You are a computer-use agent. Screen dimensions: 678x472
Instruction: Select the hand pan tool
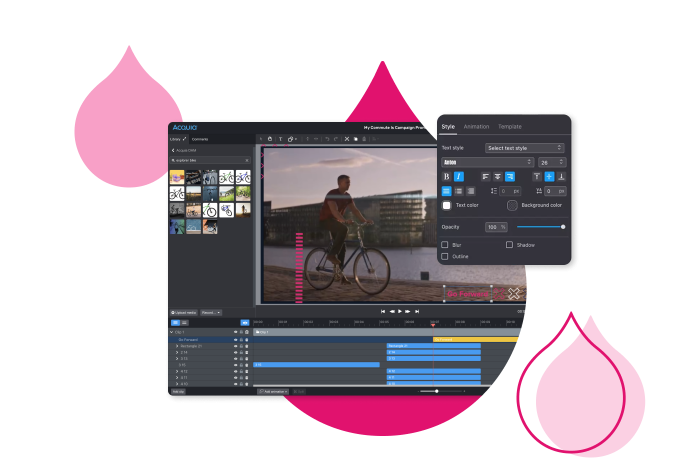[x=270, y=139]
